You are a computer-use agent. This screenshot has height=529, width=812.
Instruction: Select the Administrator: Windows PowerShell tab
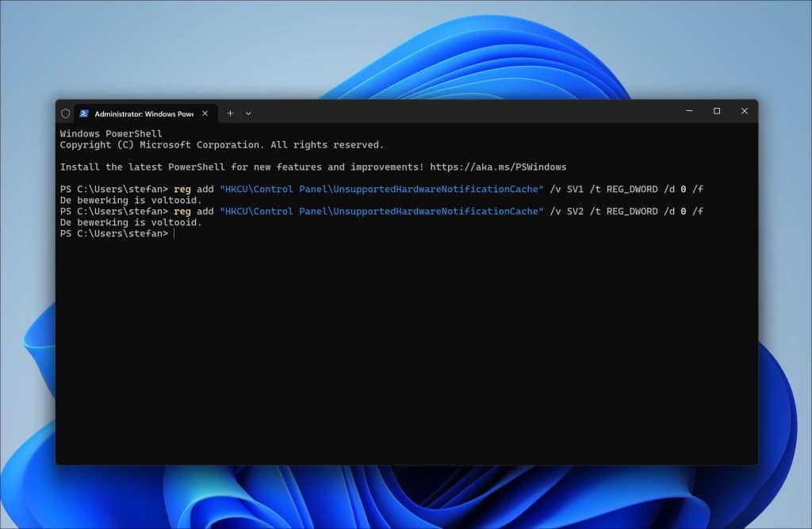click(x=146, y=113)
